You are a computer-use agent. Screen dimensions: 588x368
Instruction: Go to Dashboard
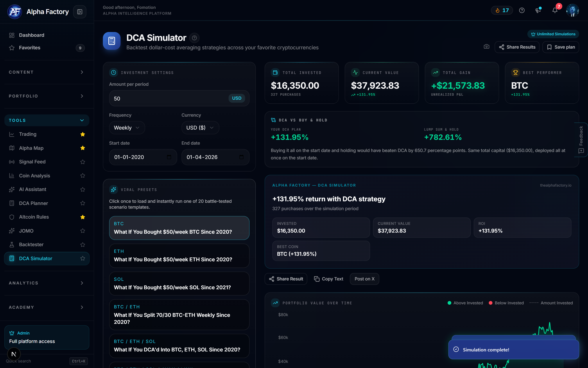pos(47,35)
